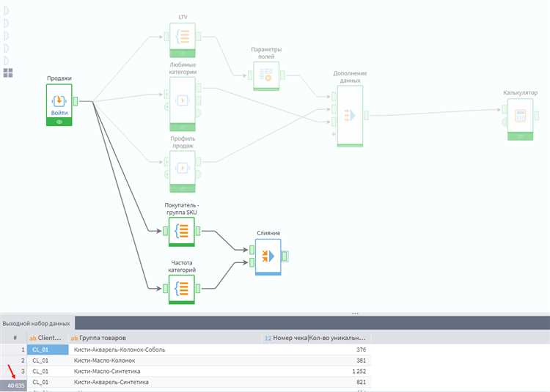Click the Номер чека column header
550x392 pixels.
click(x=315, y=338)
